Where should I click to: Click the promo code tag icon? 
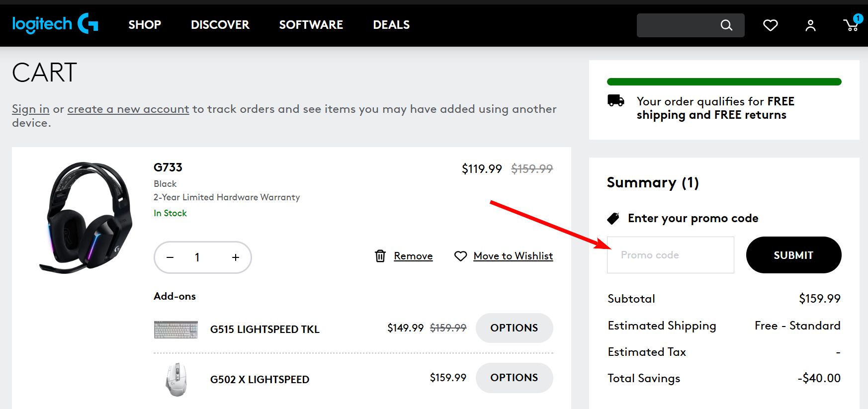[x=613, y=218]
